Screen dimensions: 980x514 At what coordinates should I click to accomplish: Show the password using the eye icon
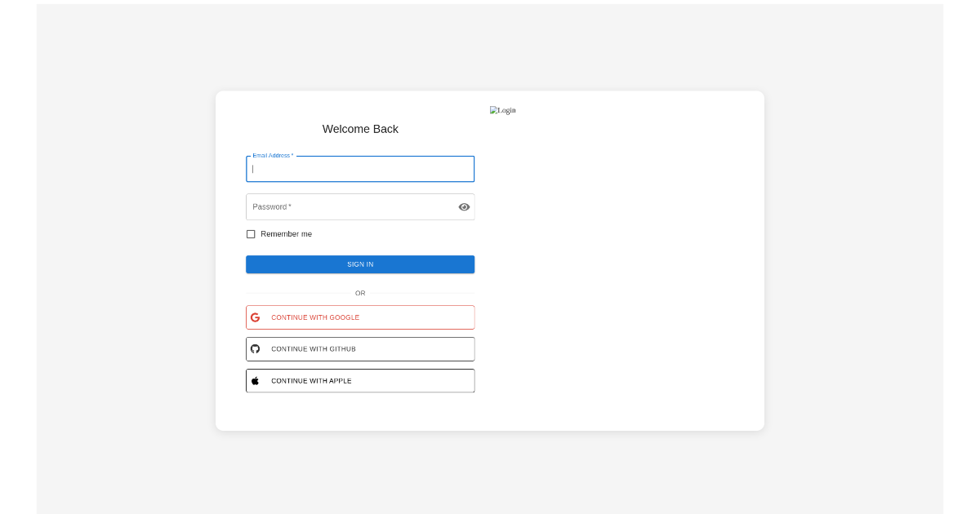point(464,206)
